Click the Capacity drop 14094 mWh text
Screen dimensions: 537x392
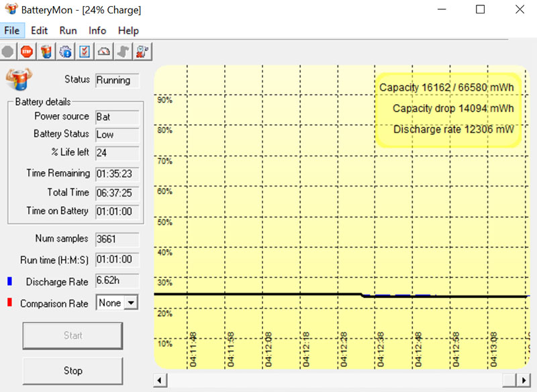coord(453,109)
